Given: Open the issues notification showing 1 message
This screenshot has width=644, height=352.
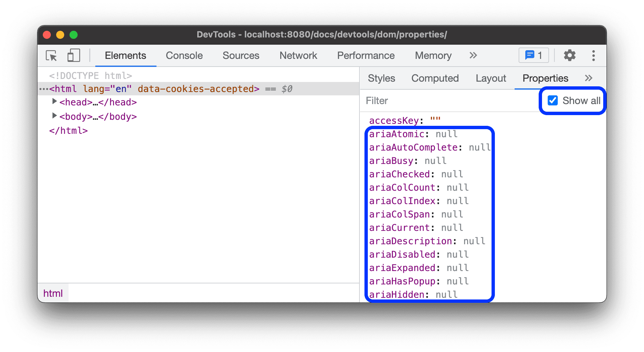Looking at the screenshot, I should 533,55.
